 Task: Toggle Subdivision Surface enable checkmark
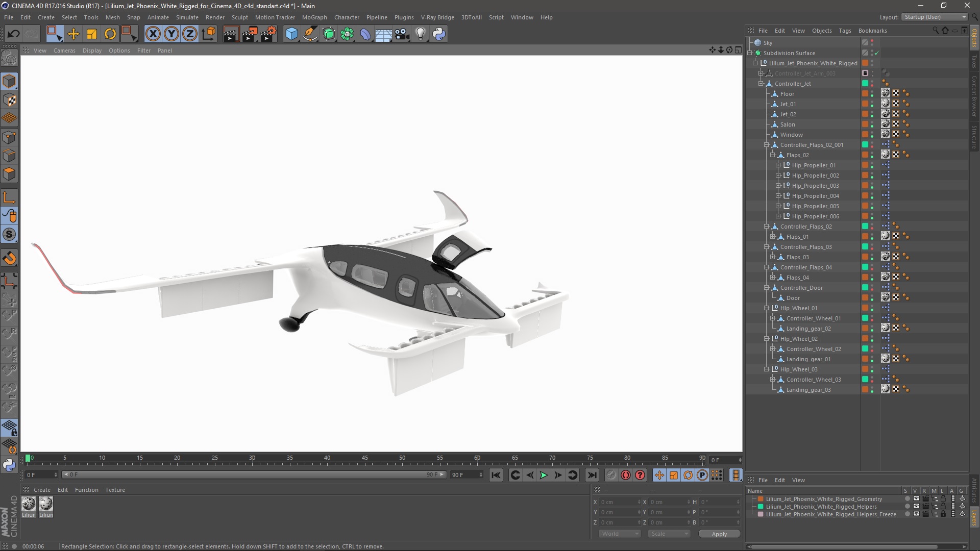tap(877, 53)
